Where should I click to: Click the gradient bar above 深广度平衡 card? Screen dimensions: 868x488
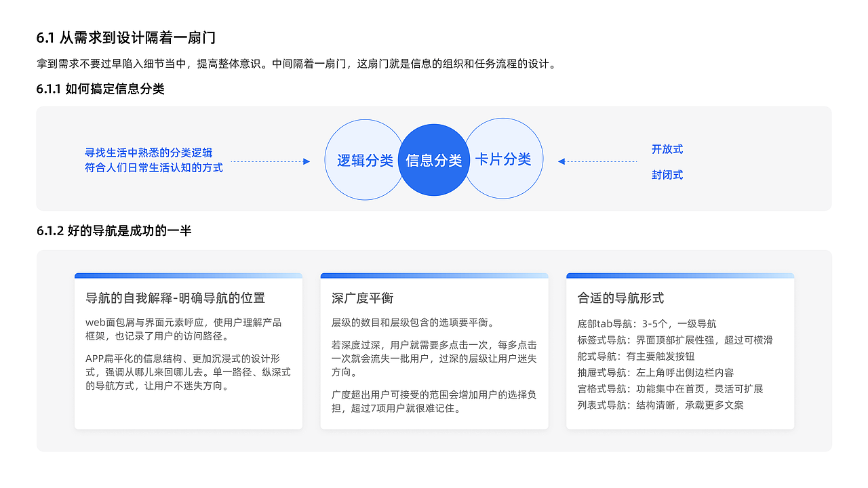[x=434, y=275]
